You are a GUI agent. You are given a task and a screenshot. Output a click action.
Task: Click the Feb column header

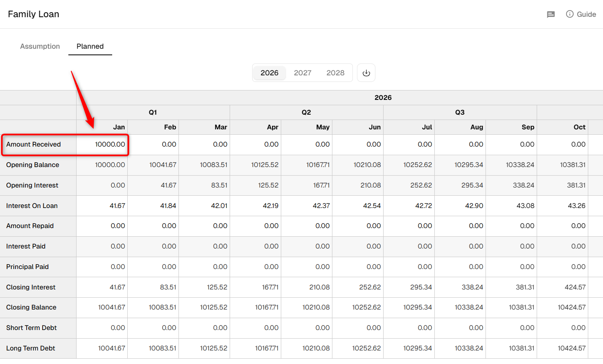[170, 127]
